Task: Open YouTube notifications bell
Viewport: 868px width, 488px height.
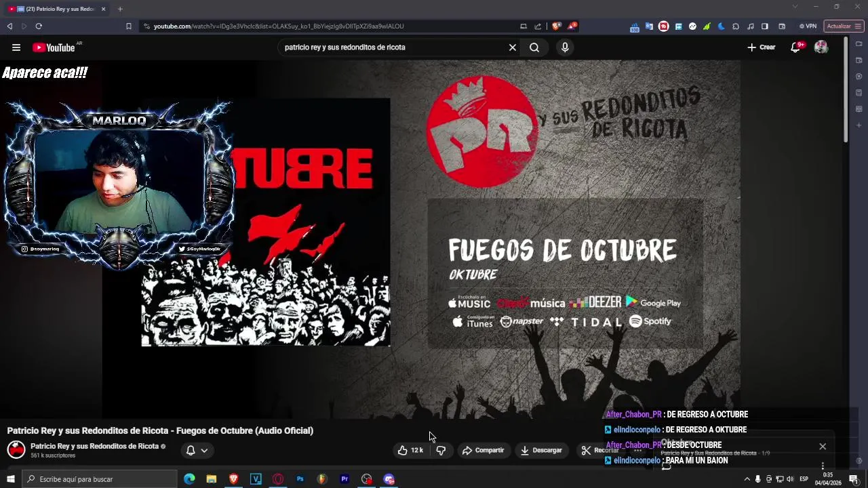Action: [796, 47]
